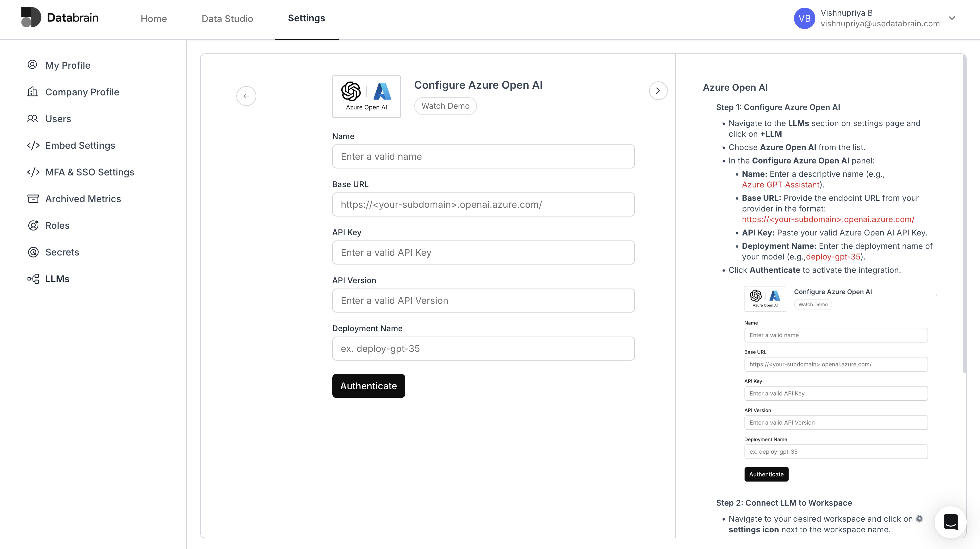Collapse the help panel with right chevron
This screenshot has height=549, width=980.
click(658, 91)
